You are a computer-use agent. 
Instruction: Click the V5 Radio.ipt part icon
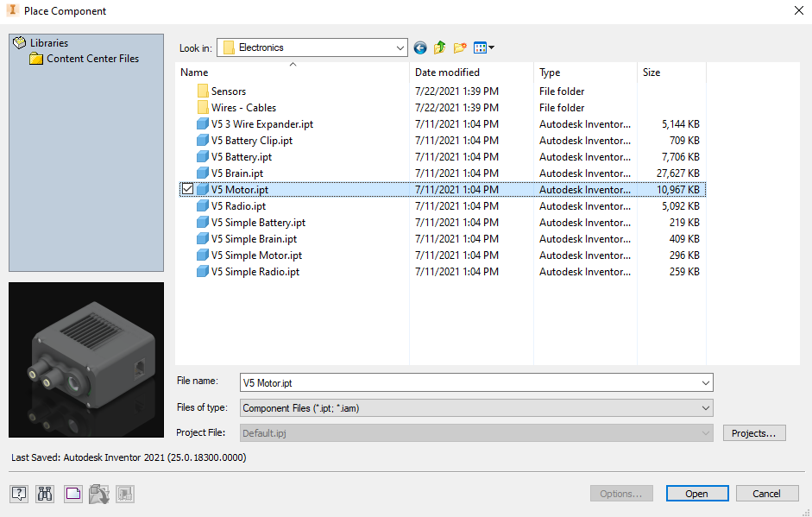pos(203,206)
